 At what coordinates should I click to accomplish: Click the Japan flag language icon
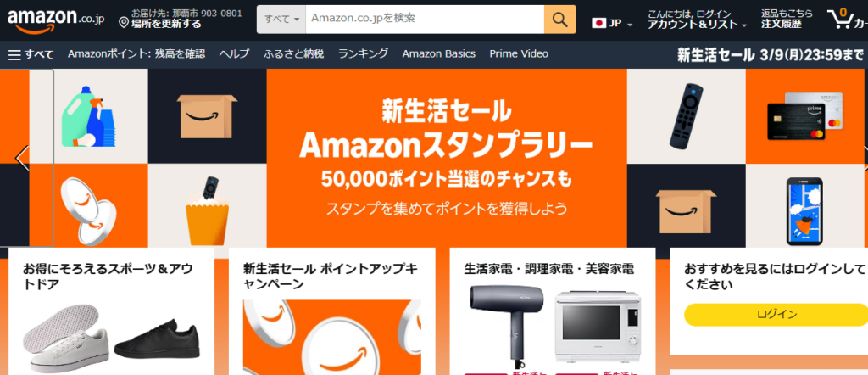pyautogui.click(x=598, y=23)
